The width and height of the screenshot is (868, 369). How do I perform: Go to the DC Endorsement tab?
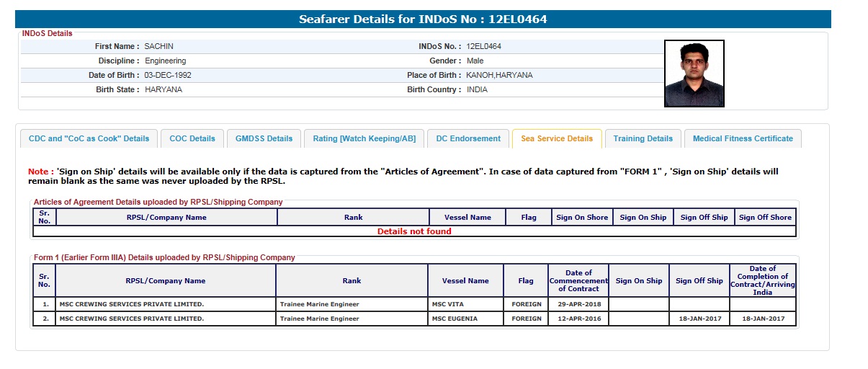(x=468, y=138)
